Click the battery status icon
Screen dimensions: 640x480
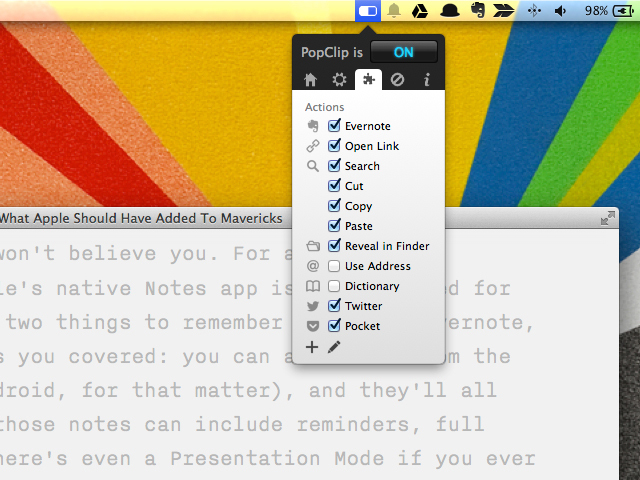tap(623, 11)
